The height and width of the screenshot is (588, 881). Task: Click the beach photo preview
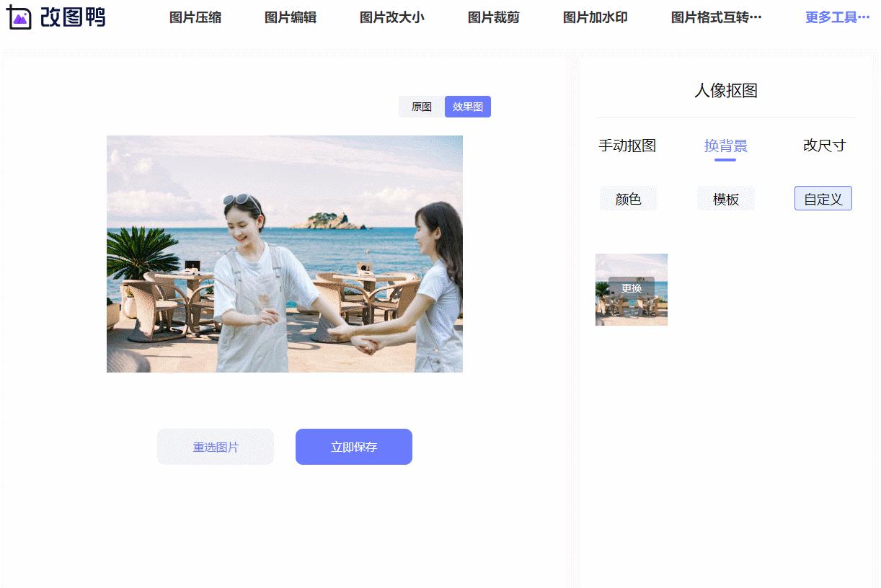point(285,254)
